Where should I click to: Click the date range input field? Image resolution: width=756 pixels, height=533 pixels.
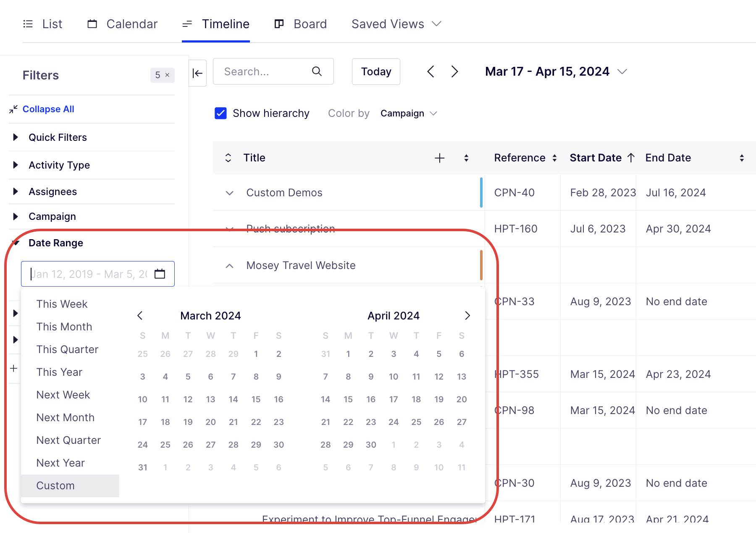click(x=97, y=274)
